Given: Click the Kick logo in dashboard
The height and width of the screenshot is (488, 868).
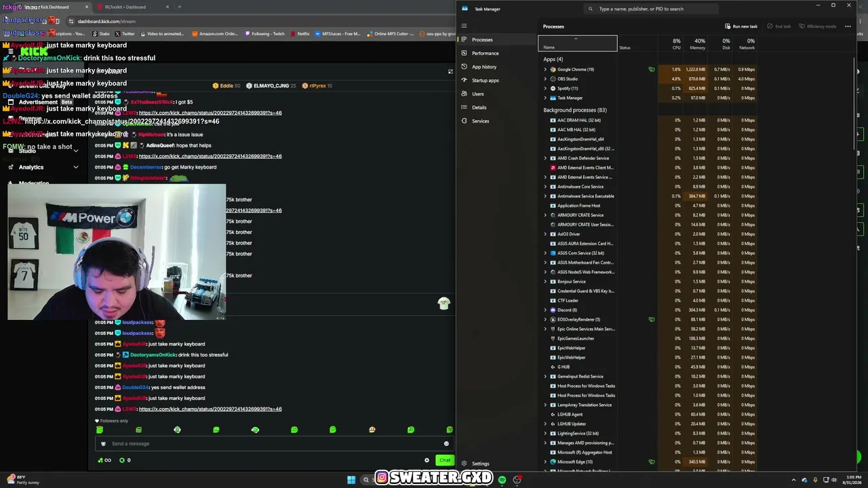Looking at the screenshot, I should click(x=34, y=51).
